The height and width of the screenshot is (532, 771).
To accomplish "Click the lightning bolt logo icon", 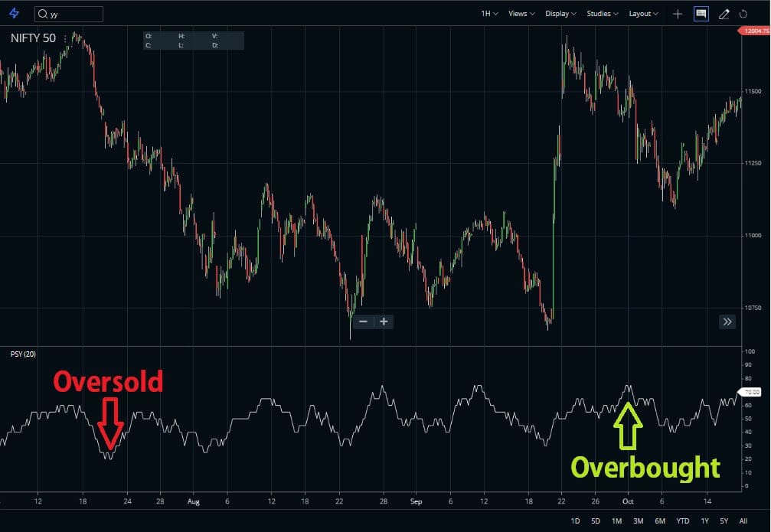I will pyautogui.click(x=15, y=13).
